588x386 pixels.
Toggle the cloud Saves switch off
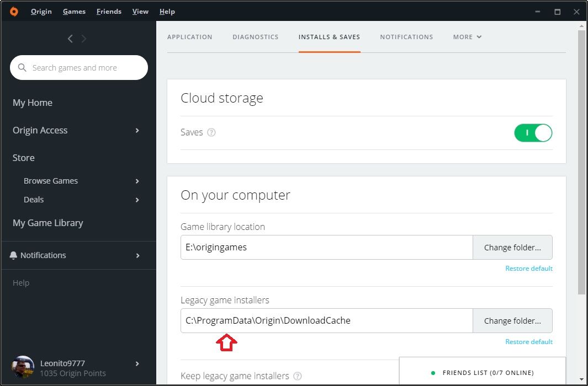pos(533,133)
